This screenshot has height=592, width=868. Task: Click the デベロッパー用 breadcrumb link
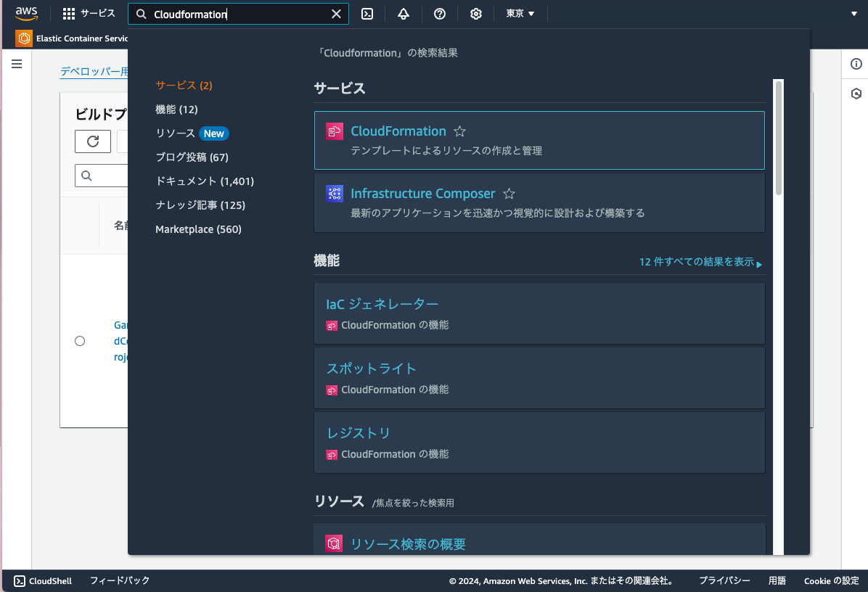pyautogui.click(x=94, y=71)
